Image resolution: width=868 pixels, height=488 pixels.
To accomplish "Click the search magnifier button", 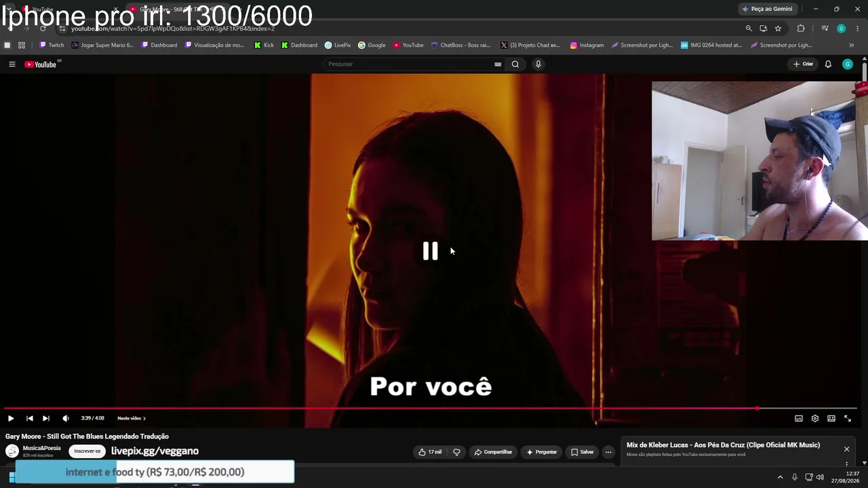I will click(x=515, y=64).
